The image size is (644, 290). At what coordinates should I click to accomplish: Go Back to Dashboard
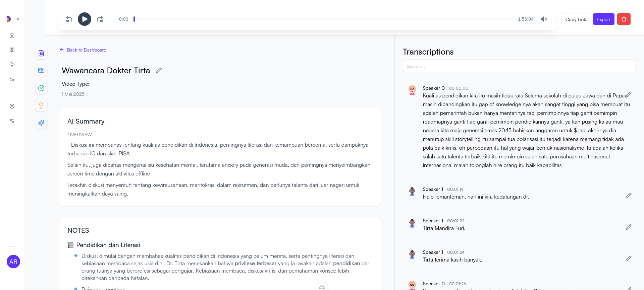click(83, 50)
